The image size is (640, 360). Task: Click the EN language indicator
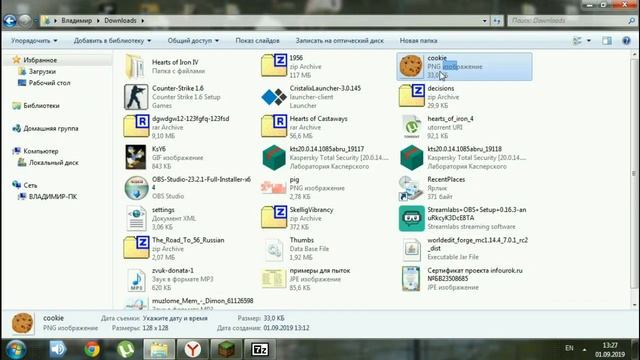[x=569, y=348]
